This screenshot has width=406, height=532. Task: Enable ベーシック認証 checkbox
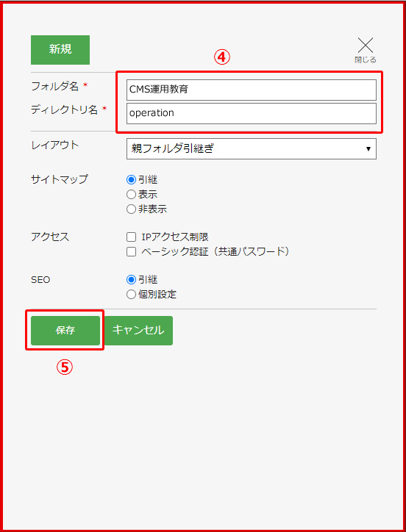coord(131,252)
